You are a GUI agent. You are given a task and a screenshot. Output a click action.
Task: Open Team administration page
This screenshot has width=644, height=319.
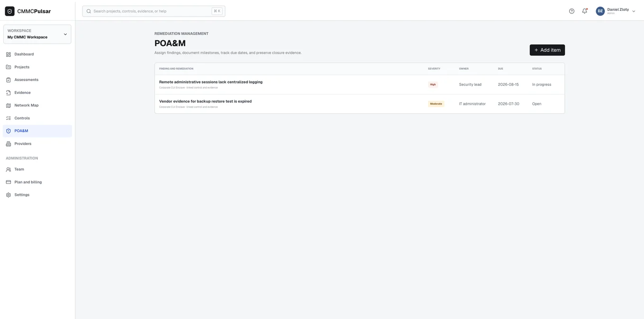(37, 170)
